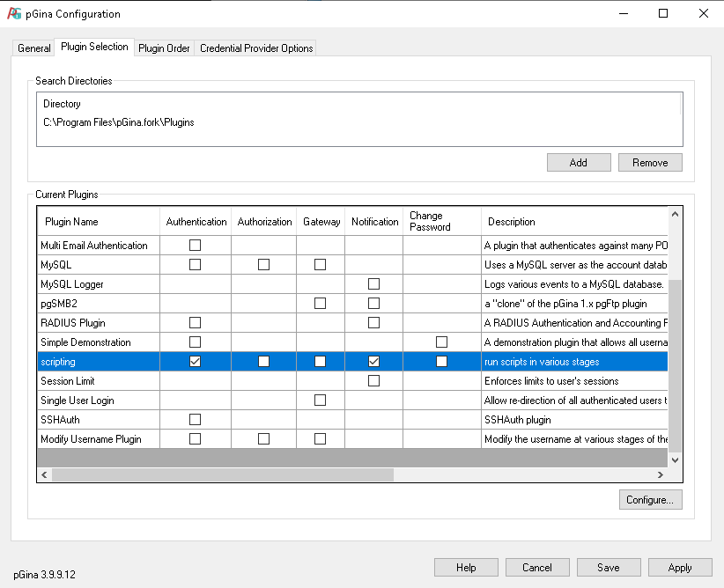Open the Plugin Order tab
Viewport: 724px width, 588px height.
coord(164,48)
